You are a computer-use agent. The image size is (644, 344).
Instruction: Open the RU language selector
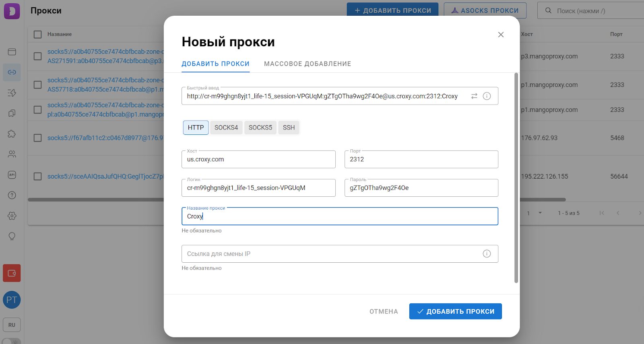[12, 325]
